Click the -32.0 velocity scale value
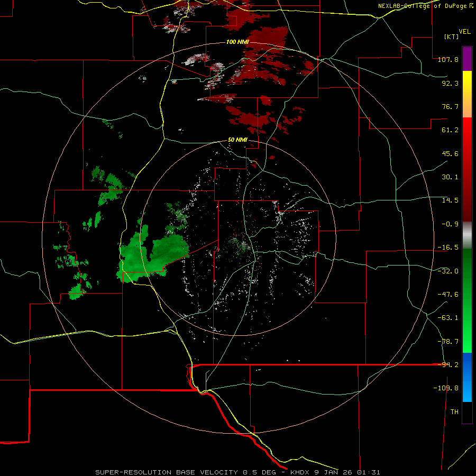476x476 pixels. click(448, 271)
